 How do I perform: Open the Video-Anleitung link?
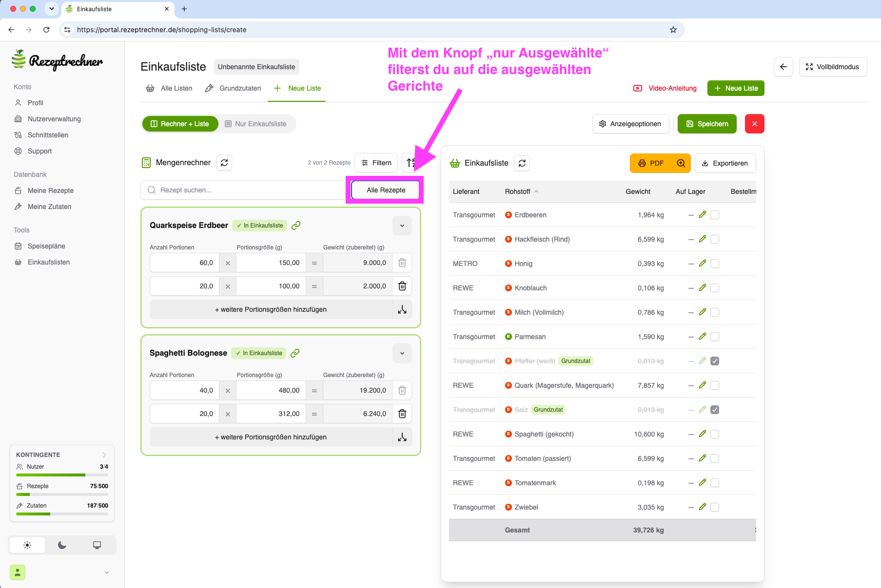[665, 88]
